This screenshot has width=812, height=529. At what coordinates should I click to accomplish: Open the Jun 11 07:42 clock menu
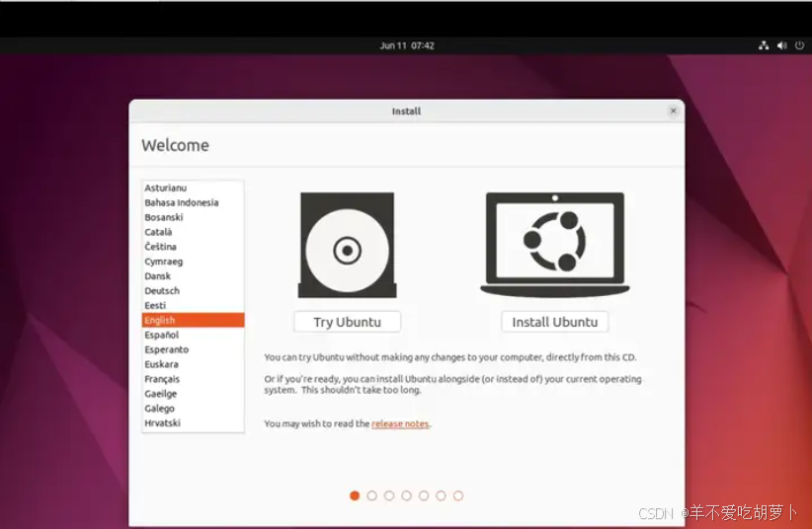point(407,45)
